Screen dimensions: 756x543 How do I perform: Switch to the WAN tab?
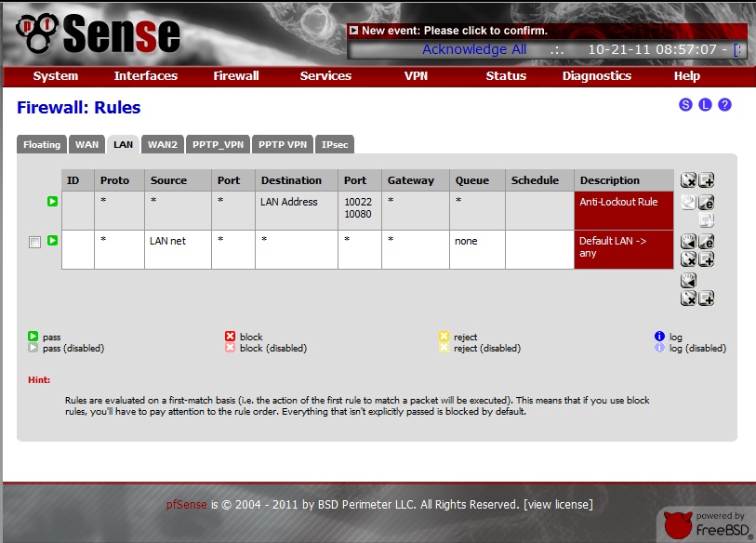(x=86, y=144)
